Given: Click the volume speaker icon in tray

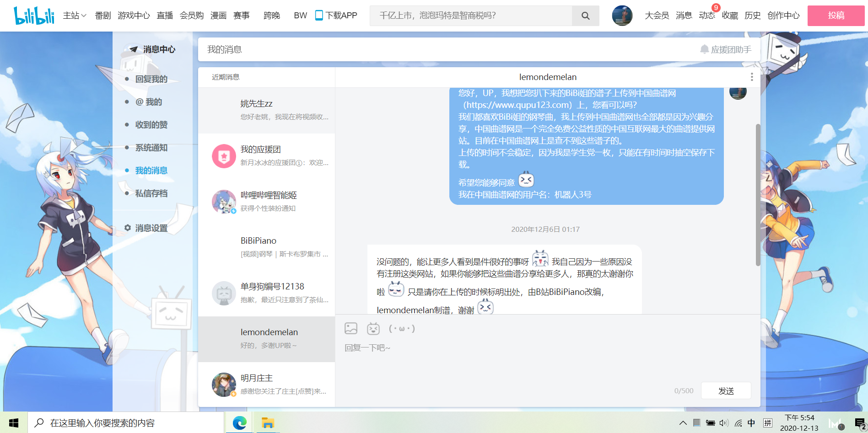Looking at the screenshot, I should click(x=724, y=423).
